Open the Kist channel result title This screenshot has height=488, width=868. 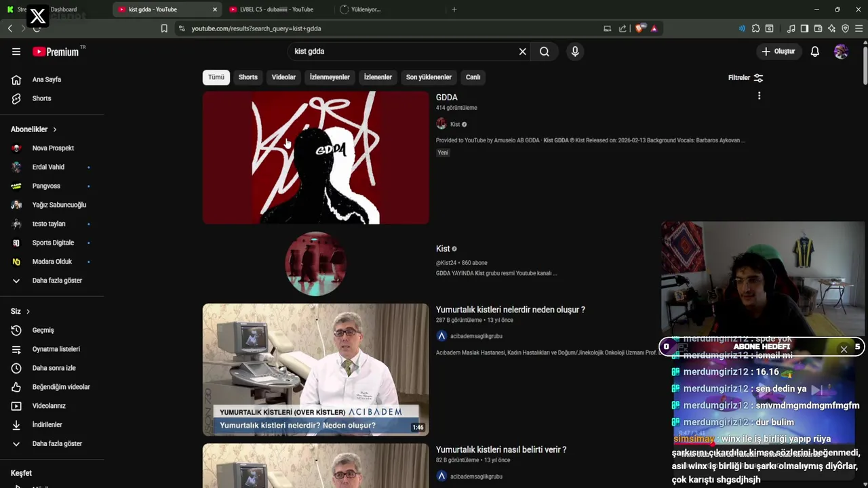pos(443,249)
